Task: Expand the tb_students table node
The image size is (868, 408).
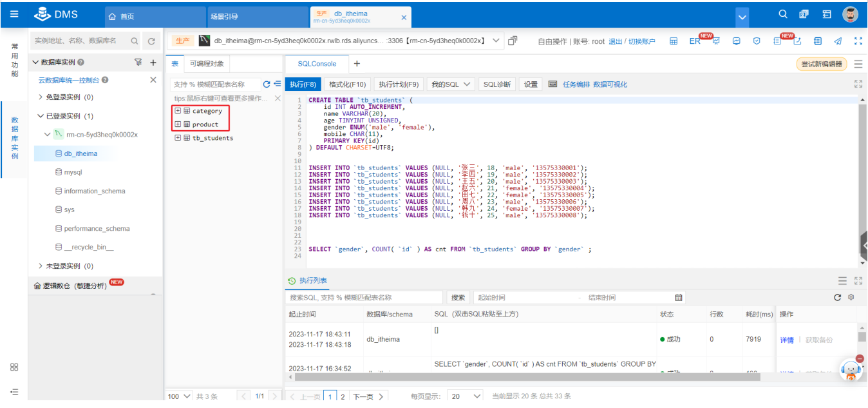Action: click(178, 138)
